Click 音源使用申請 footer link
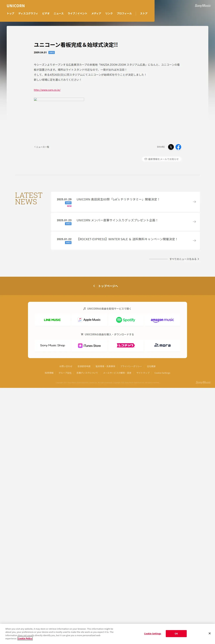215x644 pixels. pyautogui.click(x=84, y=366)
